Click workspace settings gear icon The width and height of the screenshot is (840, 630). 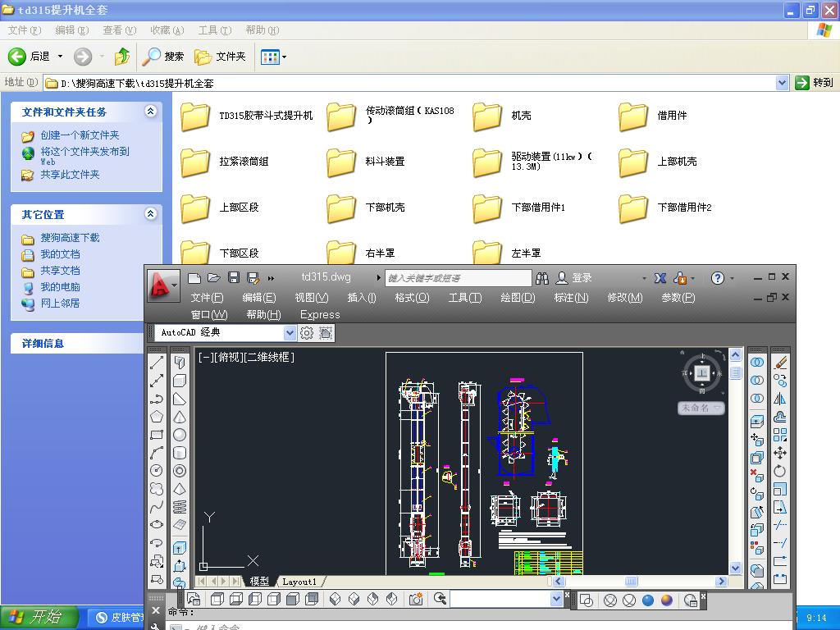tap(307, 333)
